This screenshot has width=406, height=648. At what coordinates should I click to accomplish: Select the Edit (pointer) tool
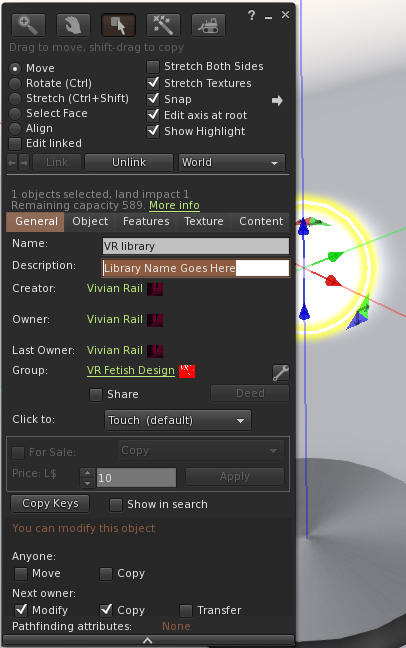(118, 25)
